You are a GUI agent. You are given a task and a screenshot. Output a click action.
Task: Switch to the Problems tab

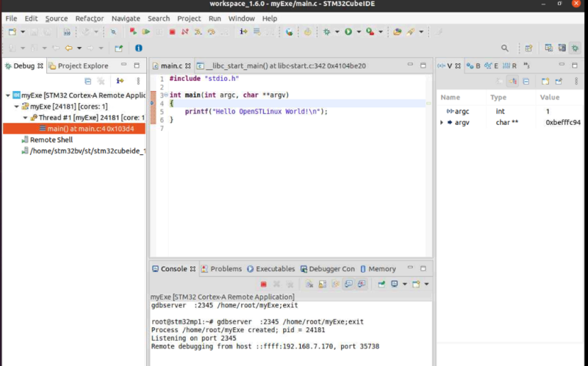point(222,269)
